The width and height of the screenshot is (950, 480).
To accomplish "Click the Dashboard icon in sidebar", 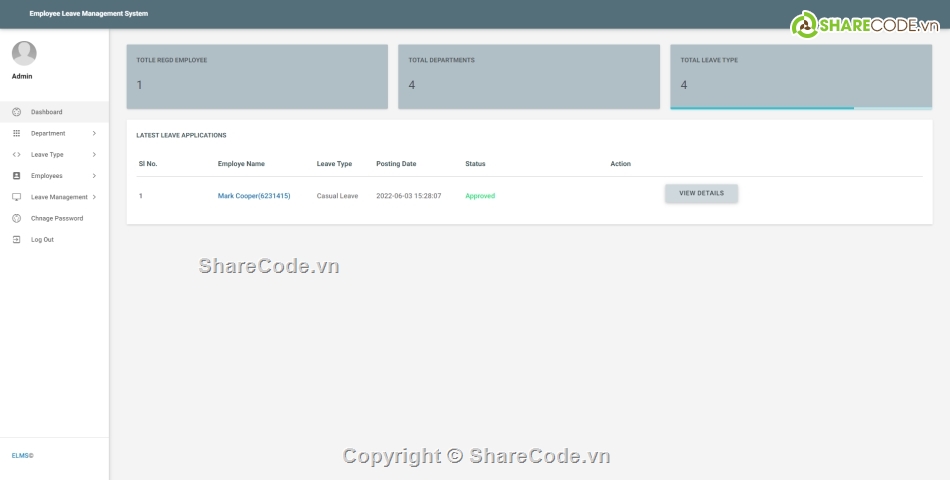I will click(x=17, y=112).
